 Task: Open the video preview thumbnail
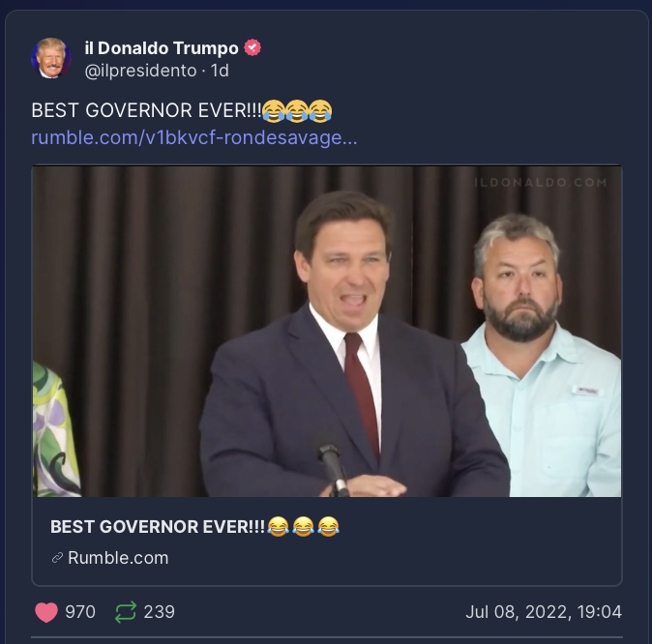(x=327, y=332)
